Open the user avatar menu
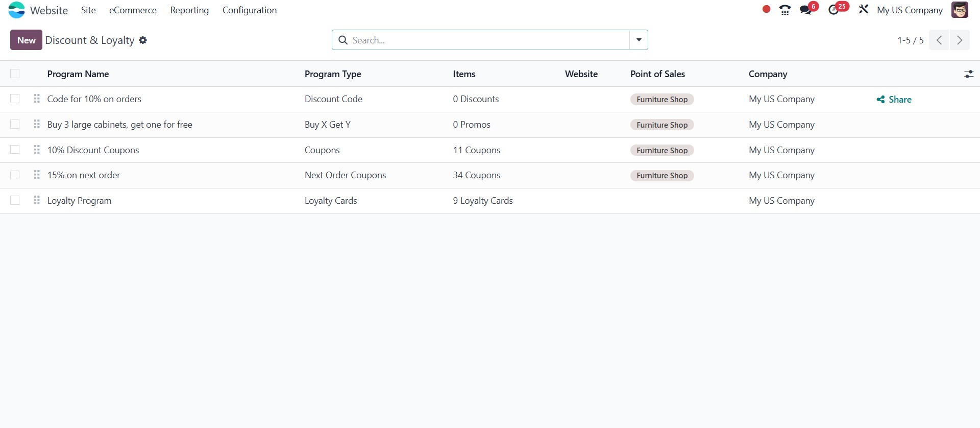This screenshot has height=428, width=980. coord(960,10)
